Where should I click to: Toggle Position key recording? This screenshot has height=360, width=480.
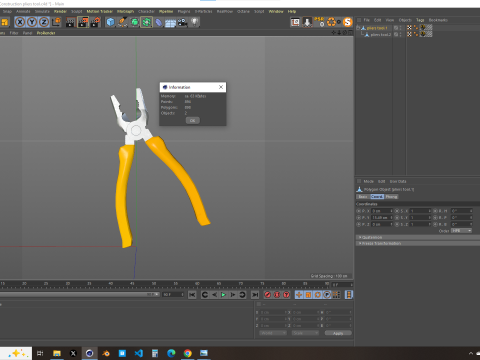click(x=299, y=295)
